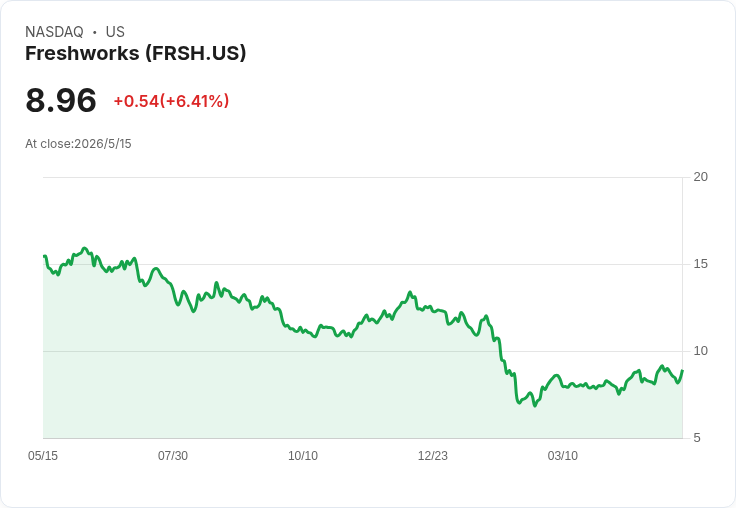736x508 pixels.
Task: Click the At close:2026/5/15 text
Action: coord(78,144)
